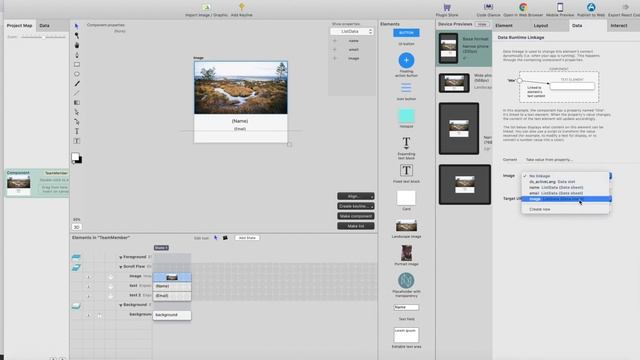The width and height of the screenshot is (640, 360).
Task: Click Add Keyline toolbar icon
Action: [x=242, y=10]
